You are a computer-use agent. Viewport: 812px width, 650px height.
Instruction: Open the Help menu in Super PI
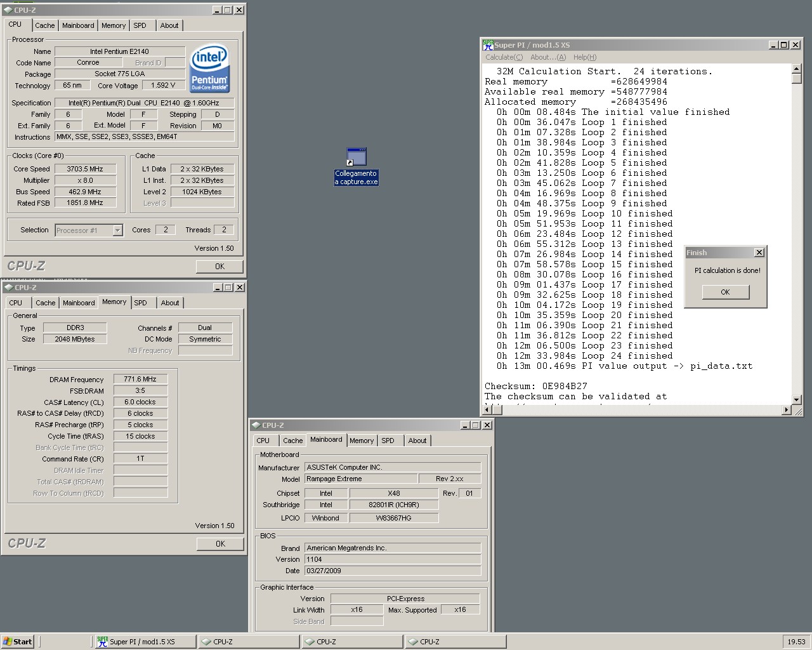pyautogui.click(x=584, y=57)
